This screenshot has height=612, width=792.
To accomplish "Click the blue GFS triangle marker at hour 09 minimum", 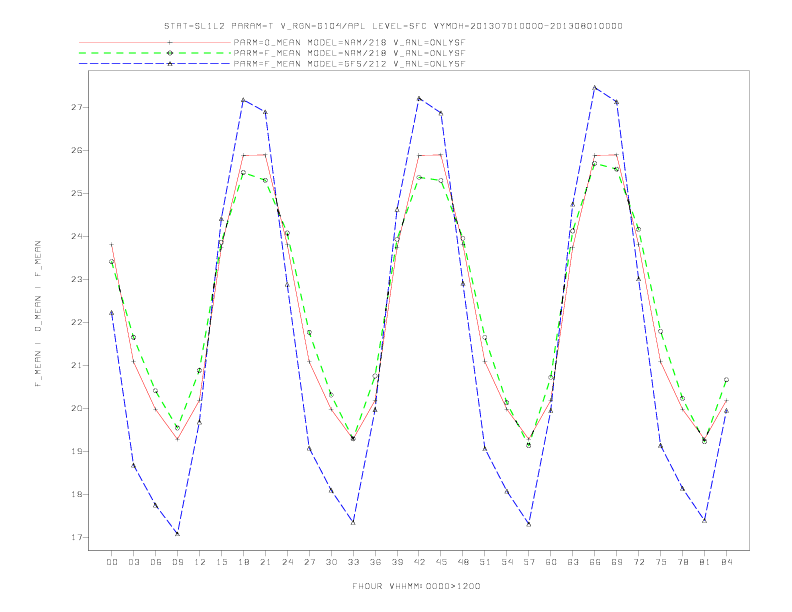I will click(177, 533).
